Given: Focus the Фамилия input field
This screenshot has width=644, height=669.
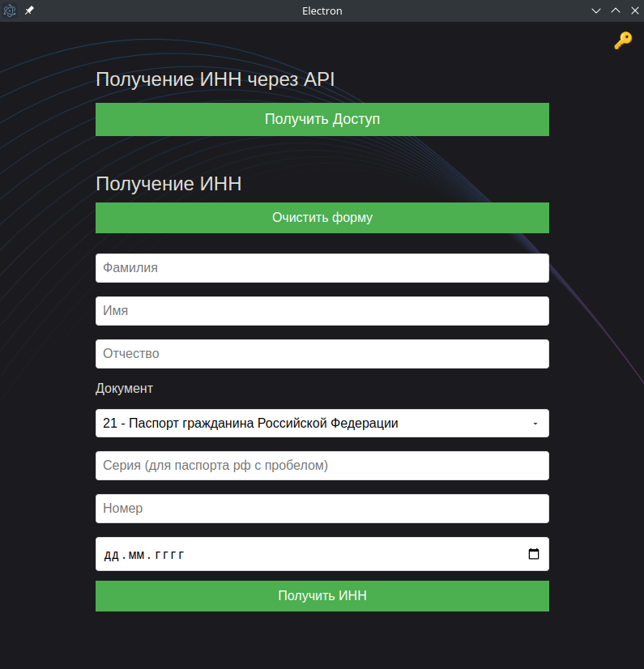Looking at the screenshot, I should coord(322,268).
